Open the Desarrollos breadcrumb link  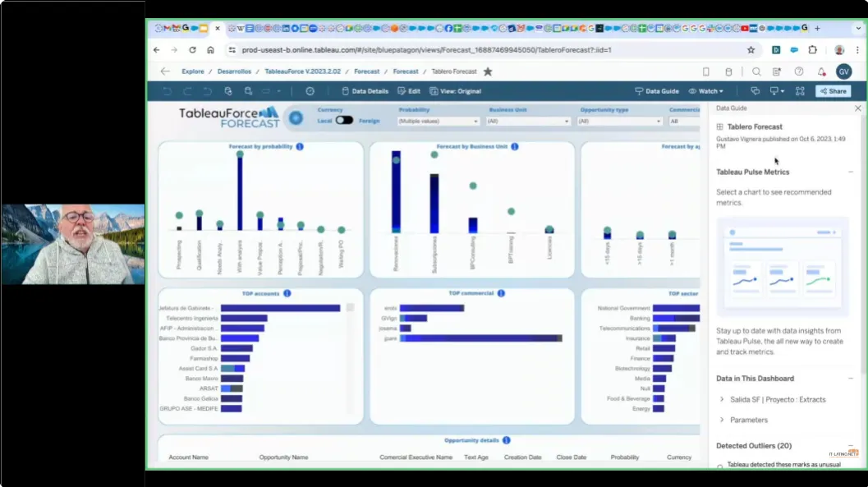(x=234, y=71)
